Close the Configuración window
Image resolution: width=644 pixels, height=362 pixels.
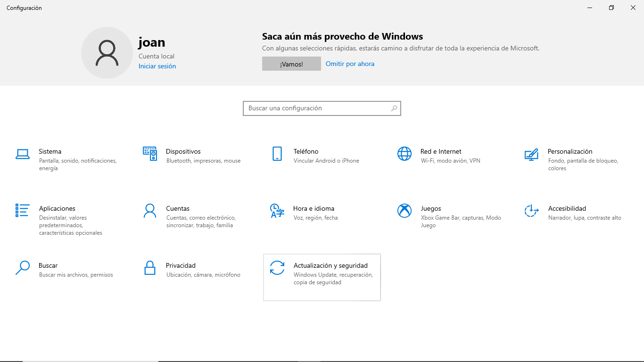coord(633,8)
